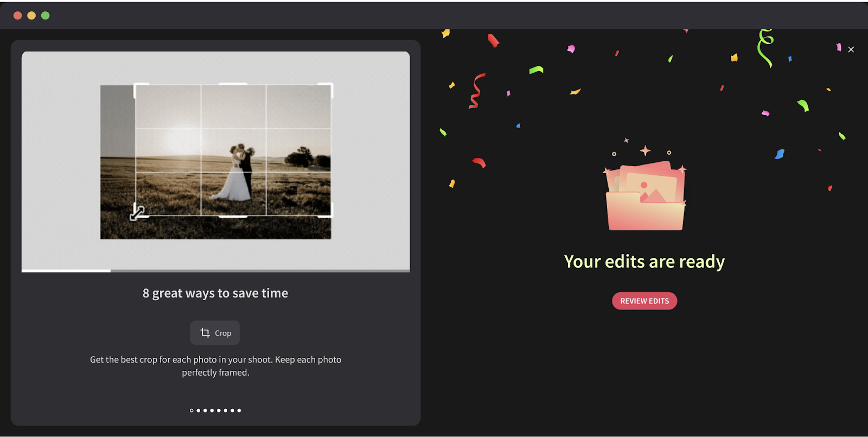Click the "Get the best crop for each photo" description
Viewport: 868px width, 437px height.
215,366
